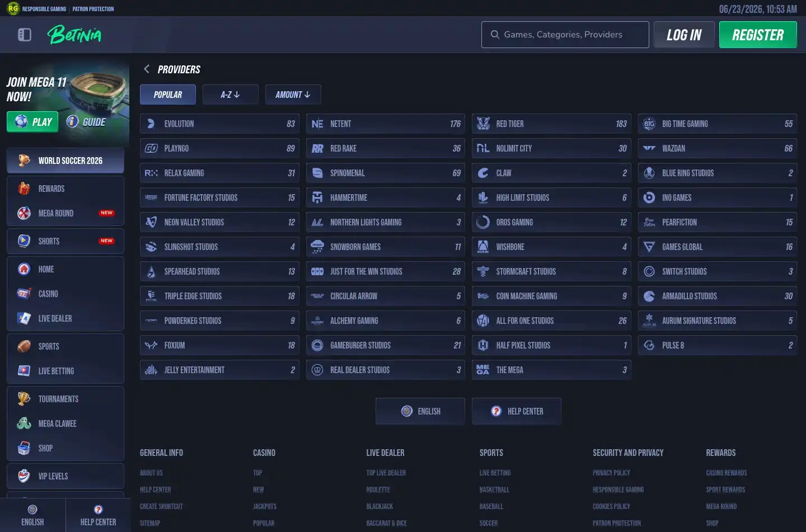806x532 pixels.
Task: Open NetEnt provider logo
Action: point(317,124)
